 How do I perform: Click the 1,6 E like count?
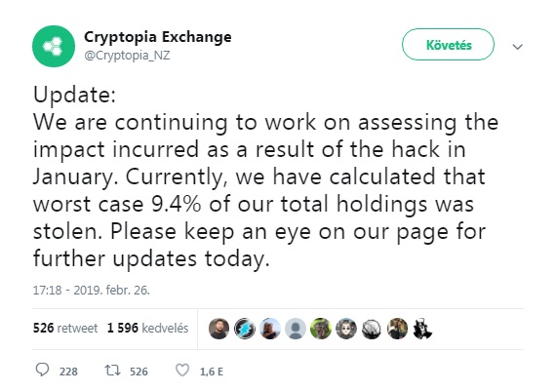click(212, 372)
